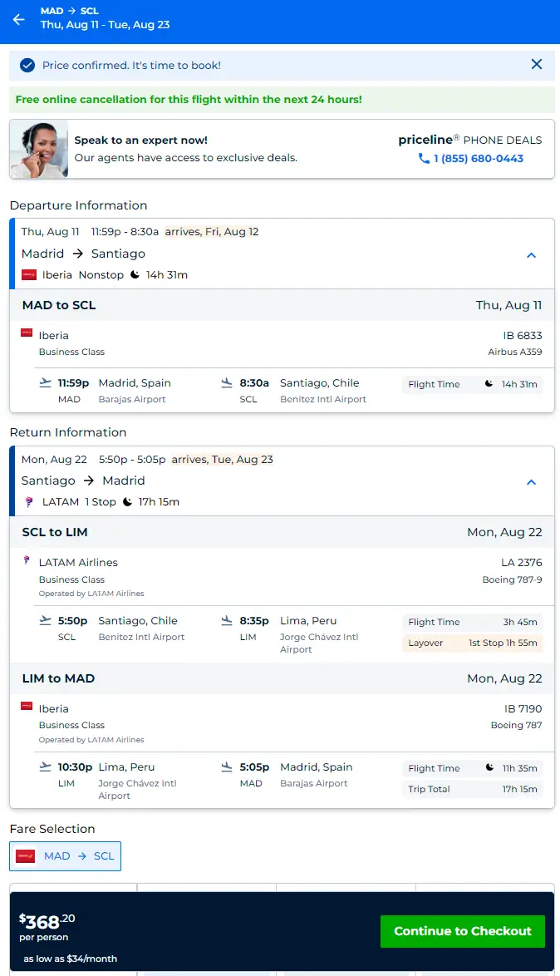Click the takeoff icon beside 10:30p Lima
The width and height of the screenshot is (560, 976).
(45, 767)
